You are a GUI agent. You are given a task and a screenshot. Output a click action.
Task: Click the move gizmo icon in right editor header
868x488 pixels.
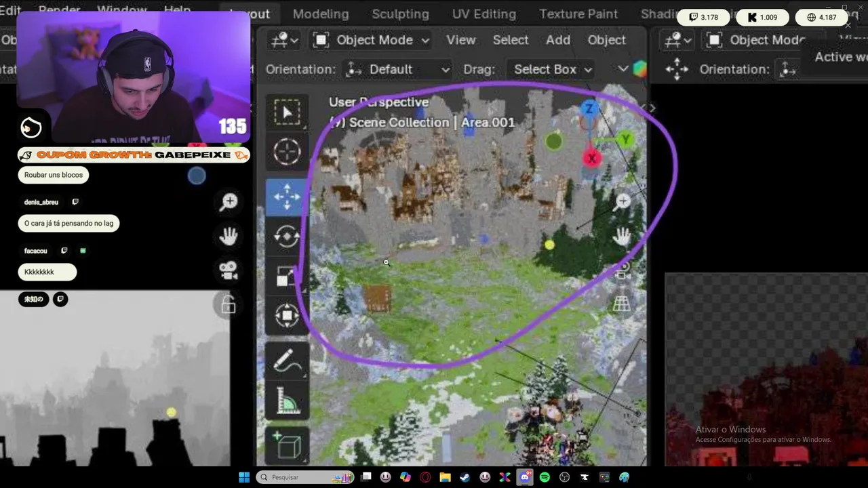[x=677, y=69]
